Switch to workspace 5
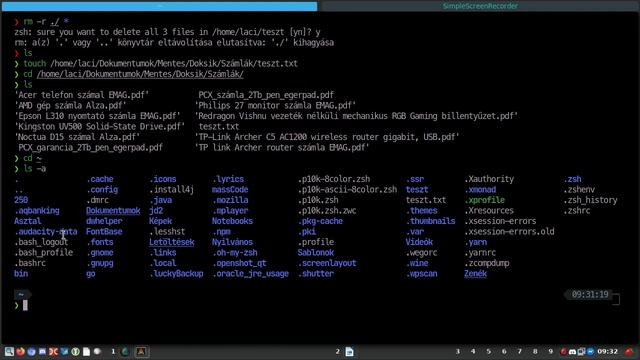The width and height of the screenshot is (640, 360). [489, 351]
